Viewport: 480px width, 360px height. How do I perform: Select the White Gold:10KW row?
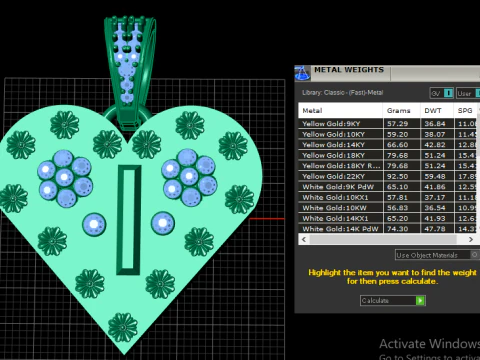387,208
